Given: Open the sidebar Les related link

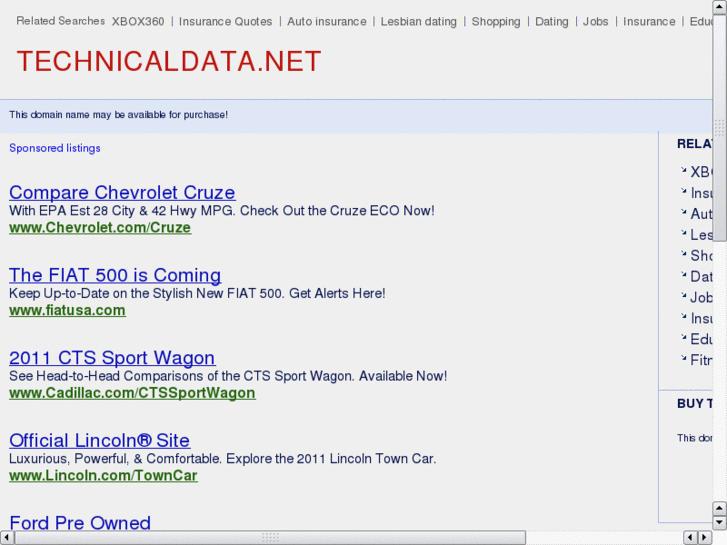Looking at the screenshot, I should coord(701,235).
